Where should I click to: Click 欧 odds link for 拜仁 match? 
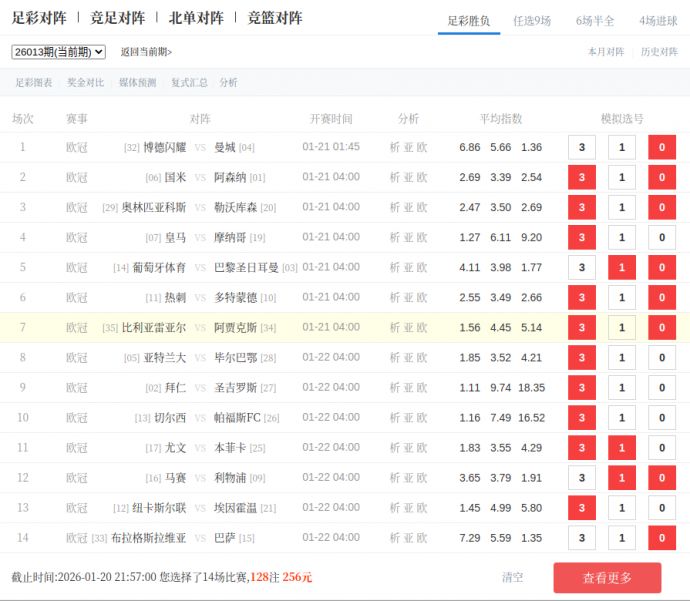[422, 387]
